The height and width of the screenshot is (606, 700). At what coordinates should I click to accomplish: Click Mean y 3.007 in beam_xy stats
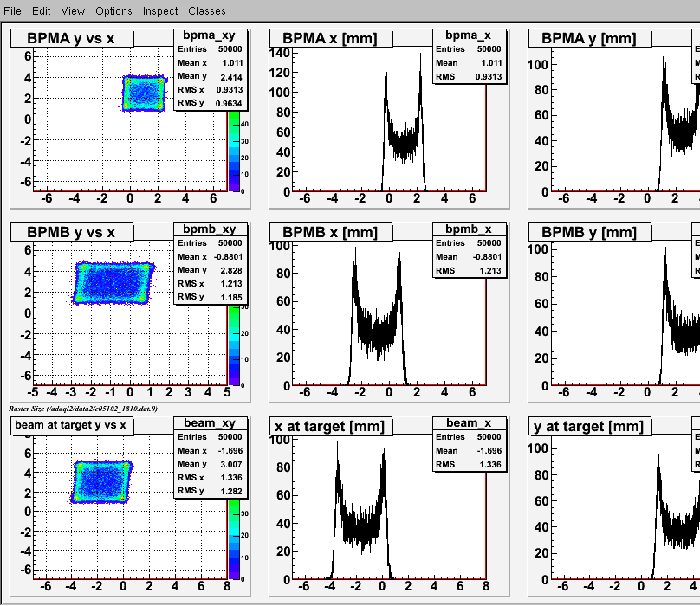coord(210,464)
